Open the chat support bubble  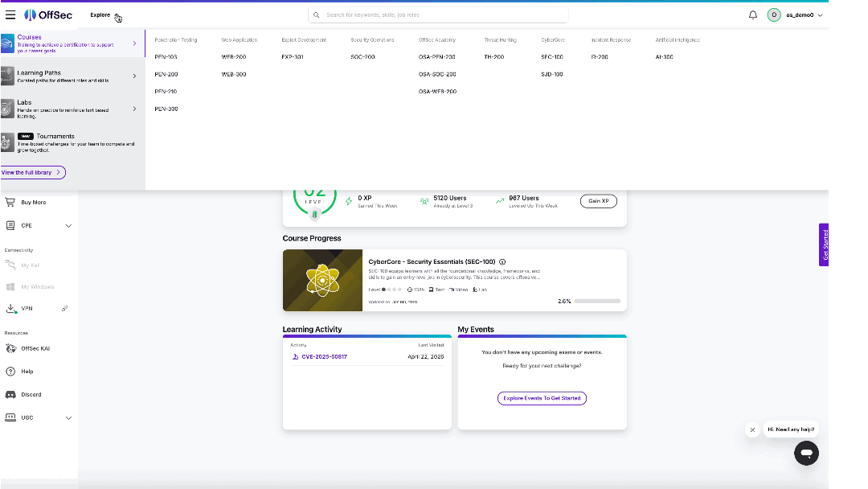806,453
